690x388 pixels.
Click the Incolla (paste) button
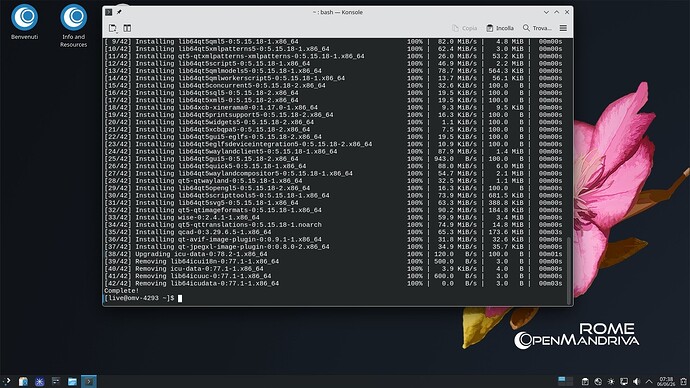click(x=500, y=28)
